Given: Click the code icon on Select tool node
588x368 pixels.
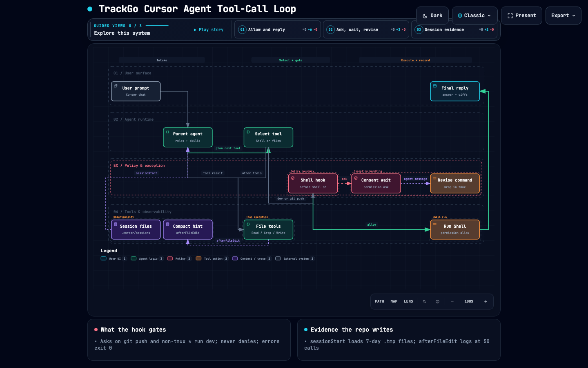Looking at the screenshot, I should pyautogui.click(x=248, y=132).
